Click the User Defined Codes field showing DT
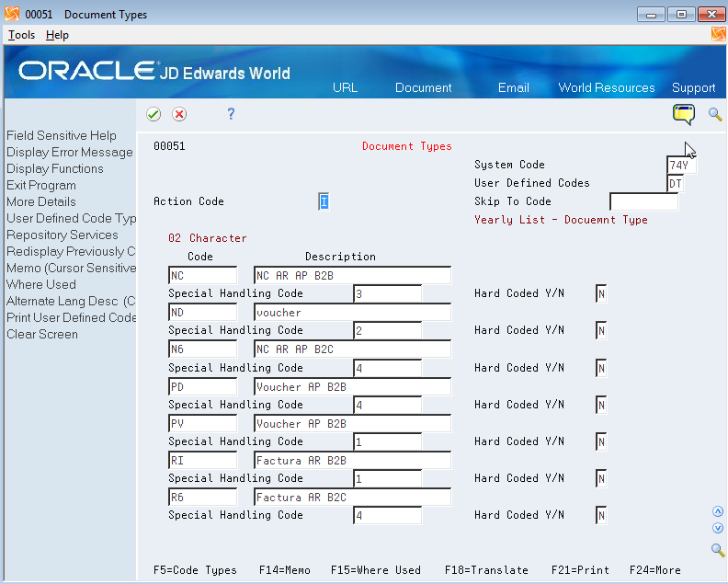 [675, 184]
